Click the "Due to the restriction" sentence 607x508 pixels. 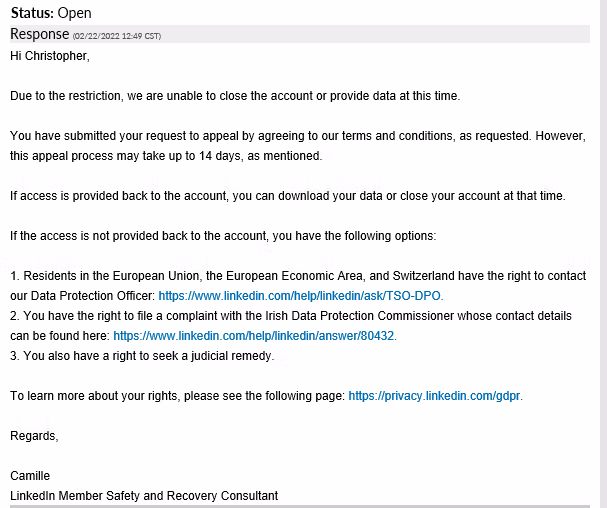(x=234, y=96)
